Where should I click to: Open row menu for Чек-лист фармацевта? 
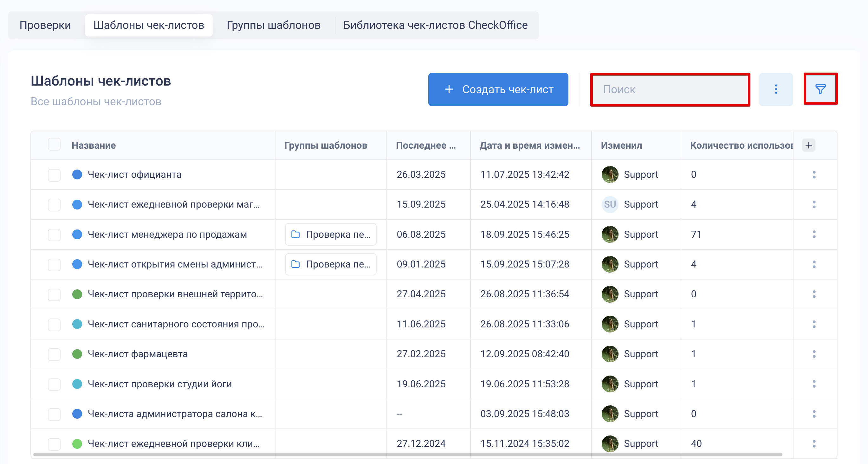(x=814, y=354)
